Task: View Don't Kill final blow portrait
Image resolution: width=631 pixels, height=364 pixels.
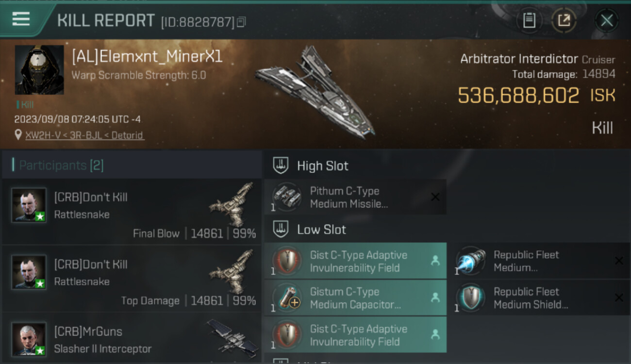Action: 29,205
